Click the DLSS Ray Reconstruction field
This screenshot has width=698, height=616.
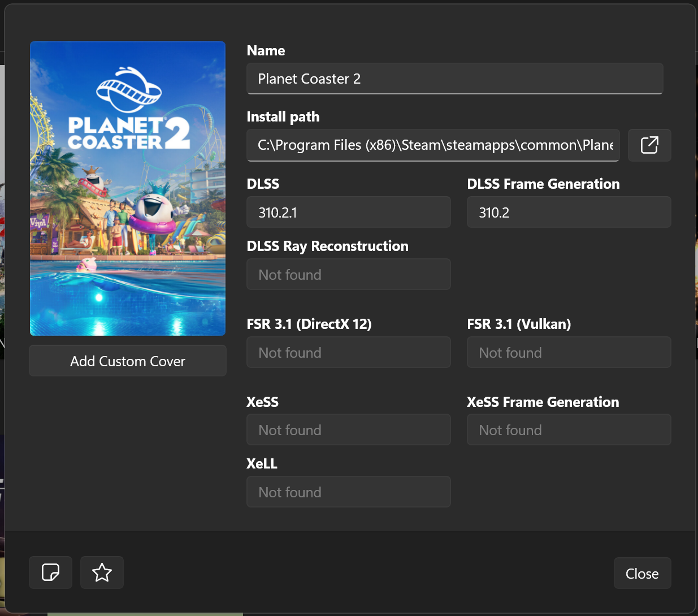(349, 275)
